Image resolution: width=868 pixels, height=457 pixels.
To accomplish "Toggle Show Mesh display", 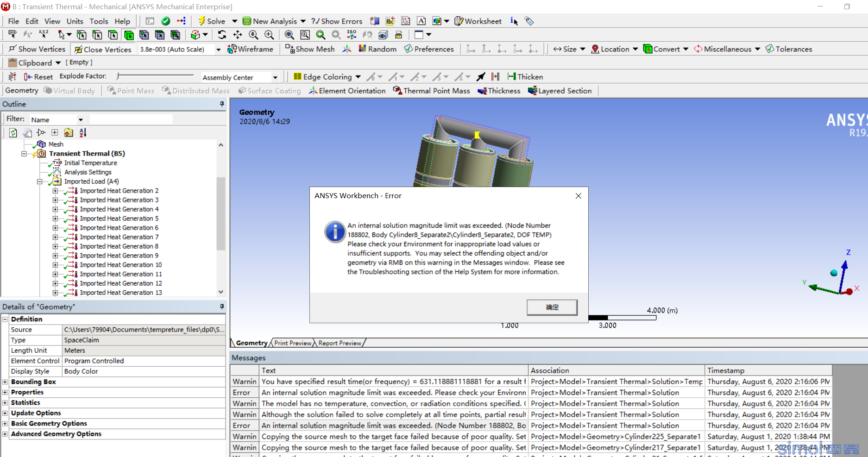I will 310,49.
